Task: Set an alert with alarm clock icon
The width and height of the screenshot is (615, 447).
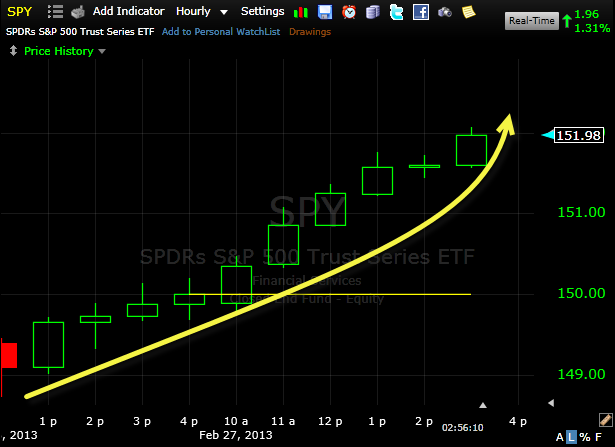Action: pos(349,12)
